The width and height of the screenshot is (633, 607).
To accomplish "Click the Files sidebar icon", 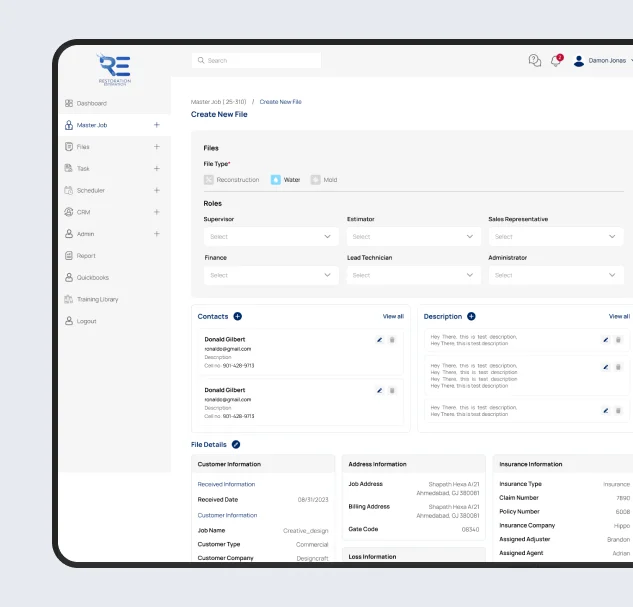I will click(69, 147).
